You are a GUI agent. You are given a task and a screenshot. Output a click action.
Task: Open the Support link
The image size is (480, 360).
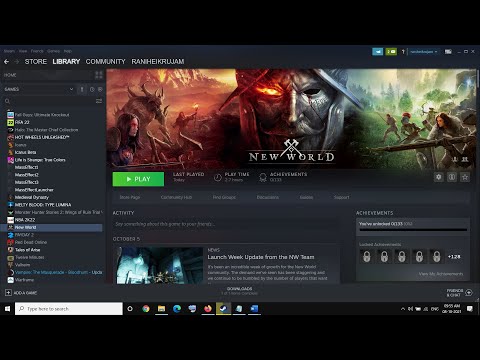pos(341,197)
